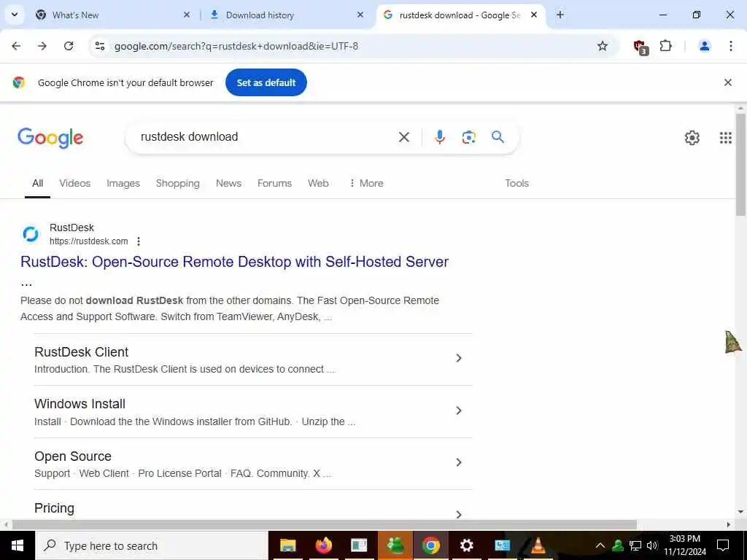Open the volume control in tray
The image size is (747, 560).
pyautogui.click(x=652, y=545)
